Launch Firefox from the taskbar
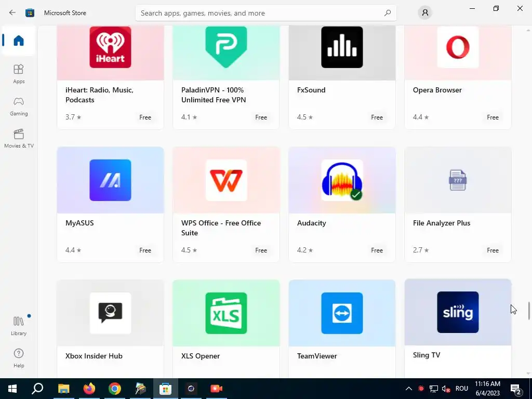532x399 pixels. click(x=89, y=389)
